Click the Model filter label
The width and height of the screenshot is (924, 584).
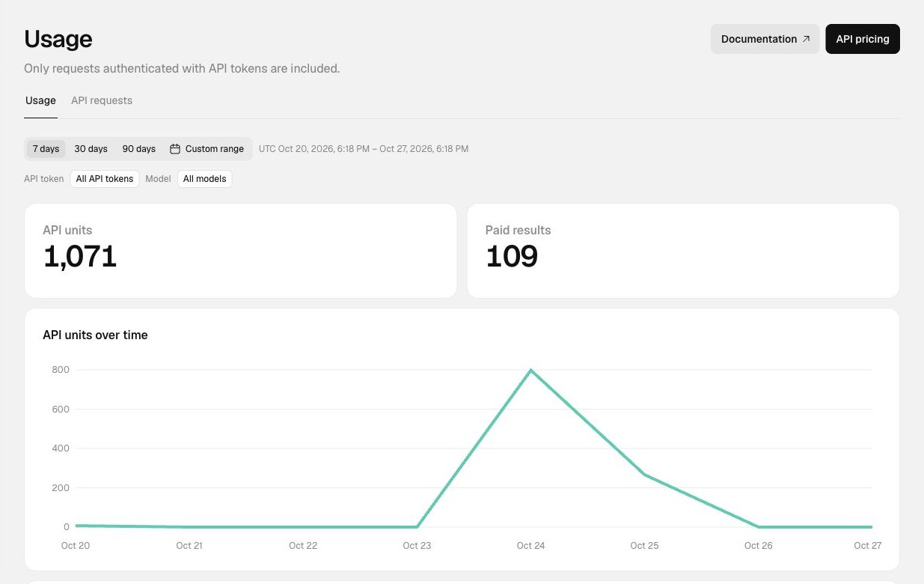click(x=158, y=179)
